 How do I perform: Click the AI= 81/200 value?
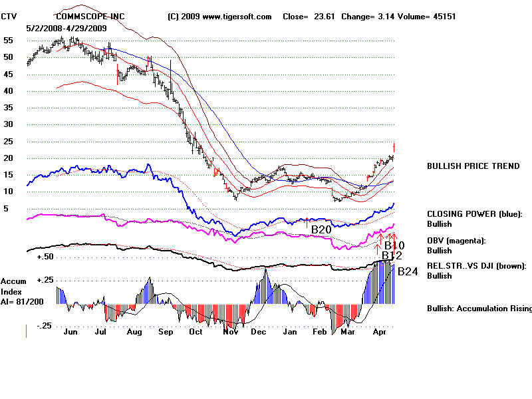click(x=22, y=302)
